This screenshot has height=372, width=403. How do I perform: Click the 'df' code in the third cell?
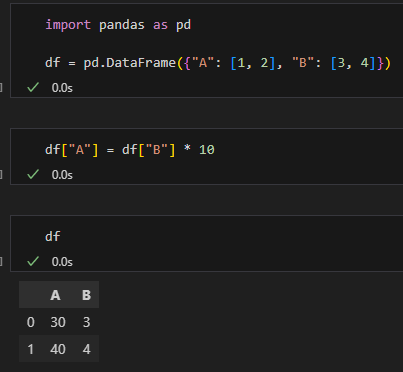click(53, 236)
